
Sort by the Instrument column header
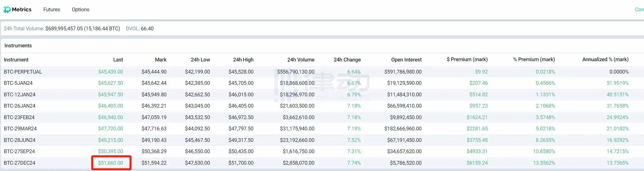tap(16, 60)
